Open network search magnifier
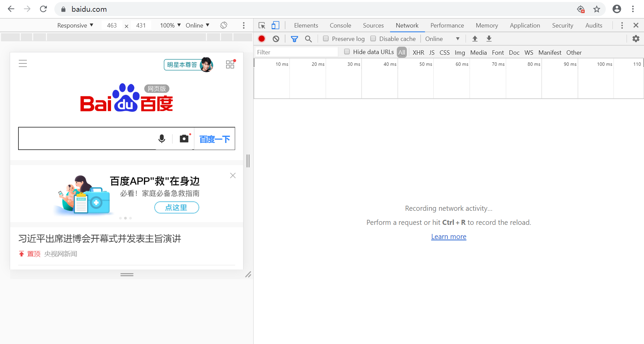 tap(308, 39)
